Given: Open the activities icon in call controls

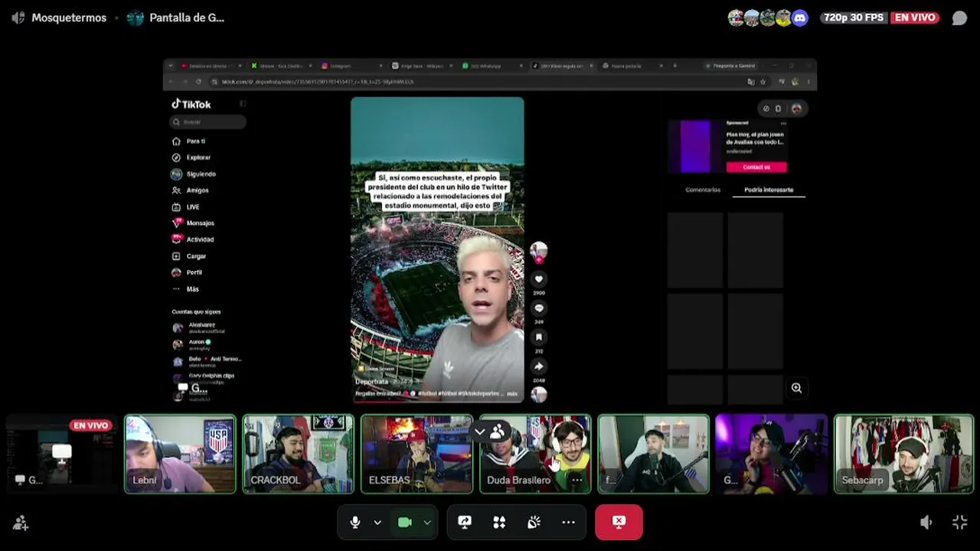Looking at the screenshot, I should [499, 522].
